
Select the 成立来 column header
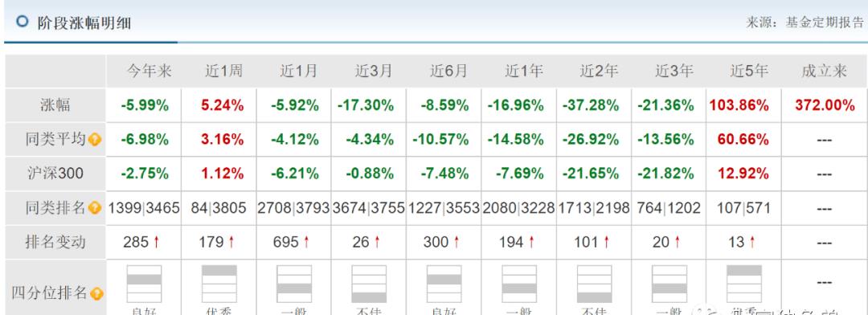825,71
